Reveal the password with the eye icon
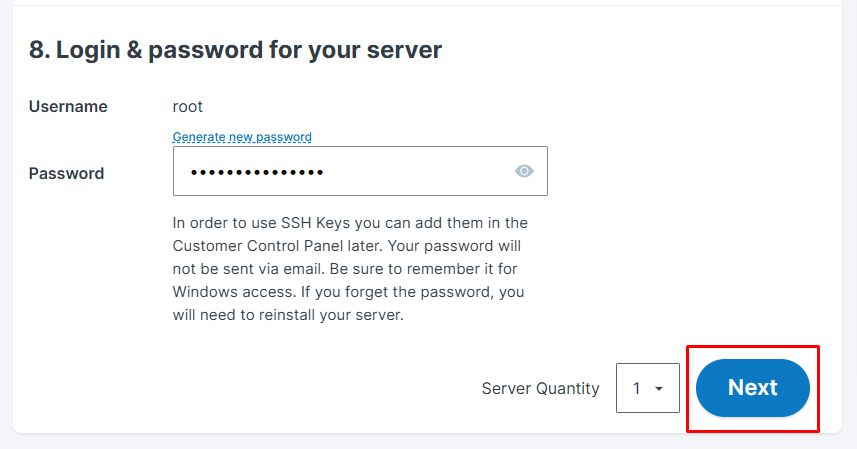Viewport: 857px width, 449px height. pyautogui.click(x=524, y=171)
